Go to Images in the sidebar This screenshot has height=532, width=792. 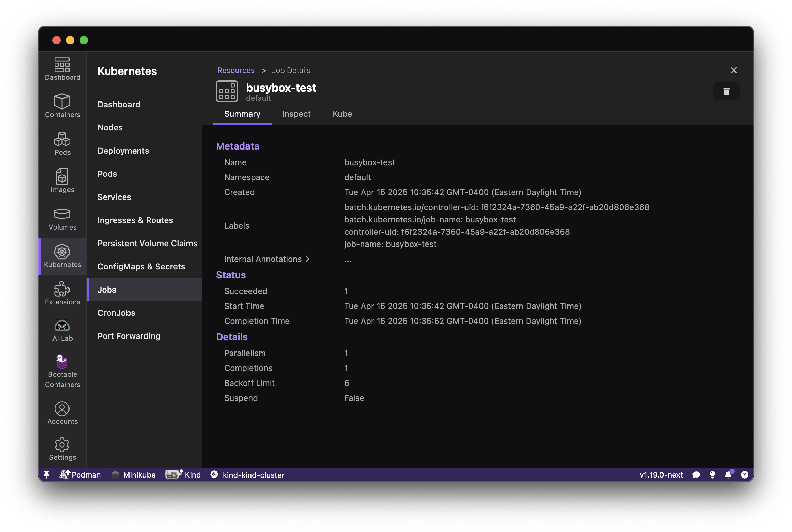click(x=62, y=181)
